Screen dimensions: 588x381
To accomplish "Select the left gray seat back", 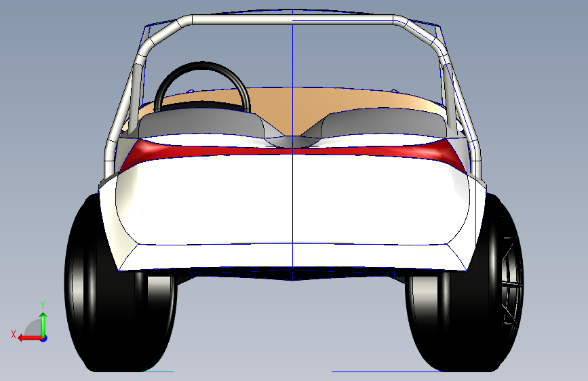I will click(x=201, y=122).
